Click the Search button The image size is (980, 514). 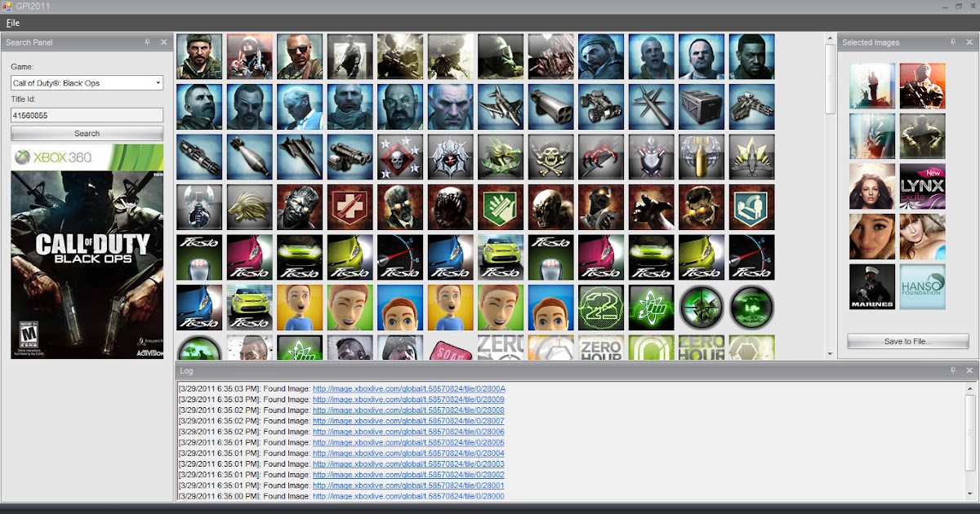(87, 133)
